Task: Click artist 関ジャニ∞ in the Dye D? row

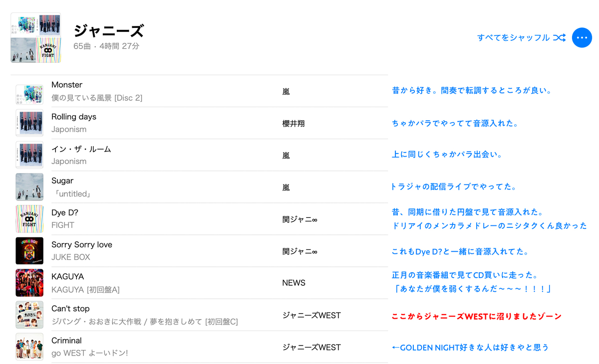Action: (299, 219)
